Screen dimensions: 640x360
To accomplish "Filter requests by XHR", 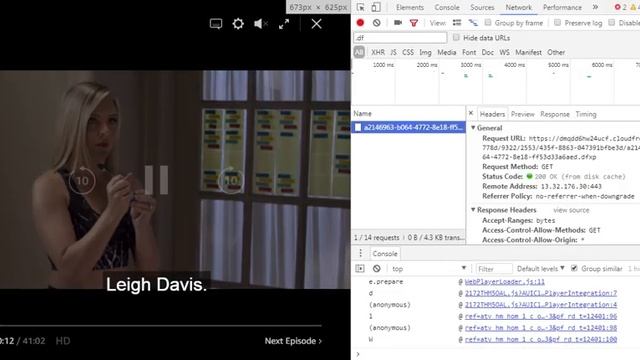I will 378,52.
